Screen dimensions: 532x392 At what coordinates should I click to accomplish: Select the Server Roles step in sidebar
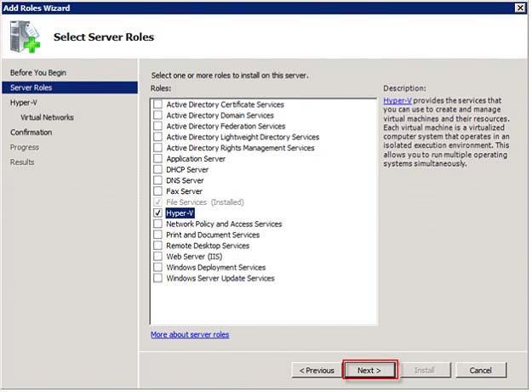(x=70, y=88)
